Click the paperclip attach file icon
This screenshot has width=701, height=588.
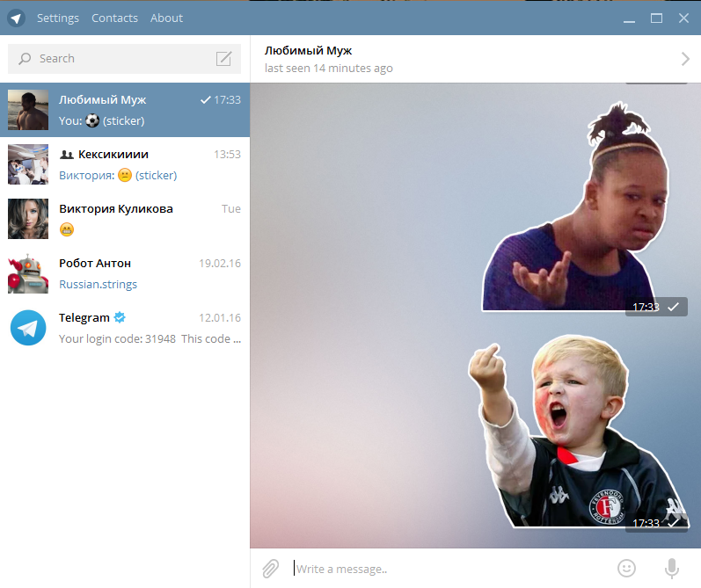click(x=271, y=569)
